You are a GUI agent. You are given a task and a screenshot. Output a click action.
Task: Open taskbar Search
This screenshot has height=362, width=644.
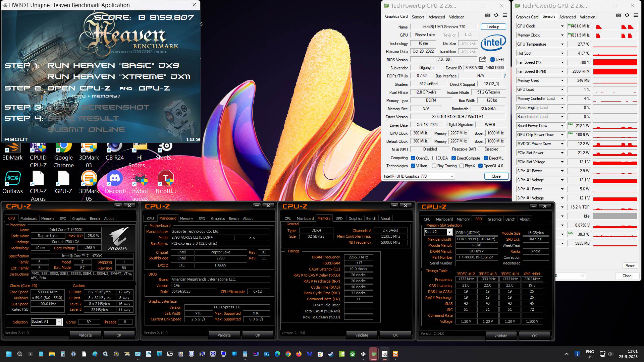pos(20,354)
